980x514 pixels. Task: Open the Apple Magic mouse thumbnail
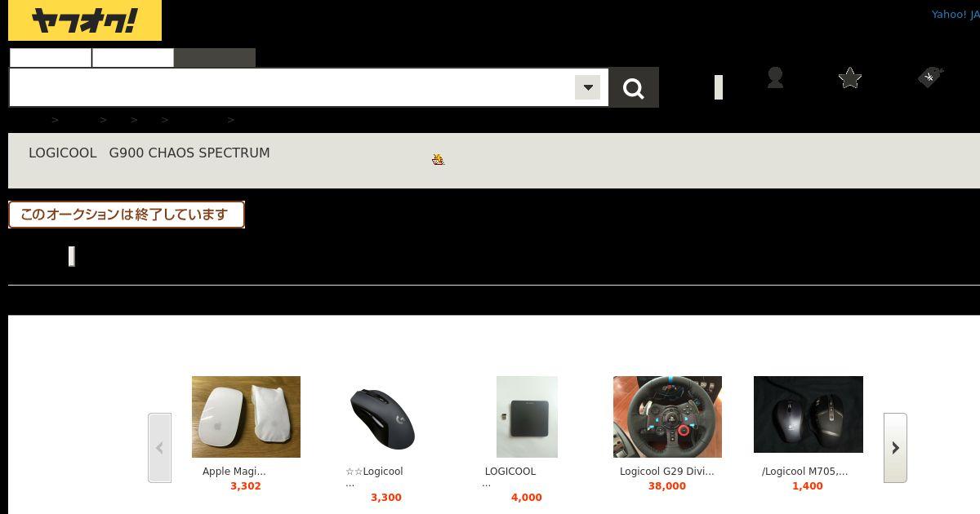click(246, 417)
